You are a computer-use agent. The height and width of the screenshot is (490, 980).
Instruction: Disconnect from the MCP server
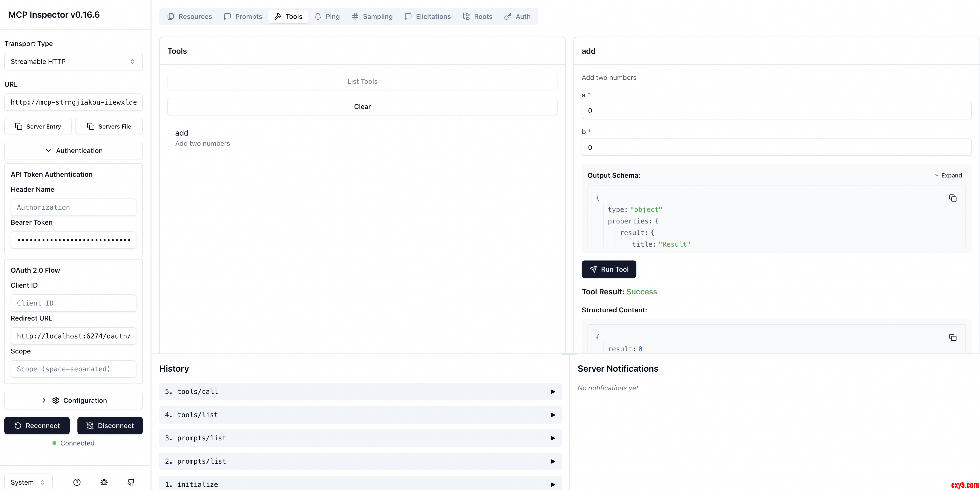[110, 425]
